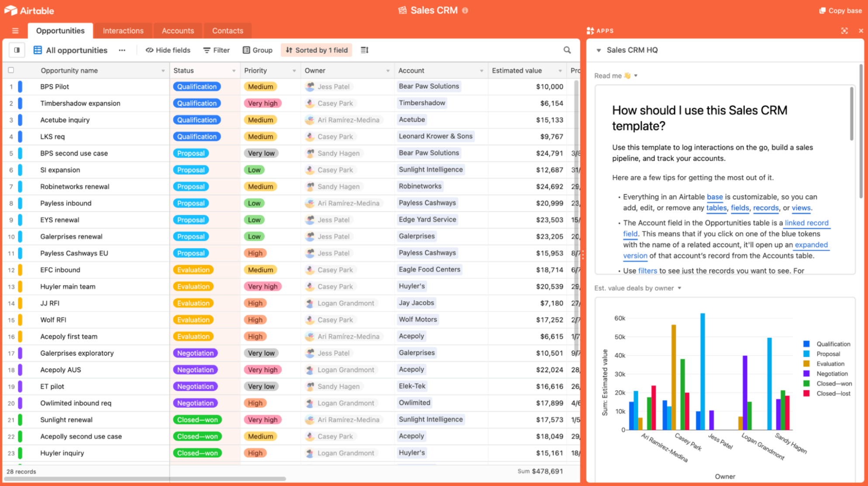868x486 pixels.
Task: Open the Status column dropdown menu
Action: click(233, 70)
